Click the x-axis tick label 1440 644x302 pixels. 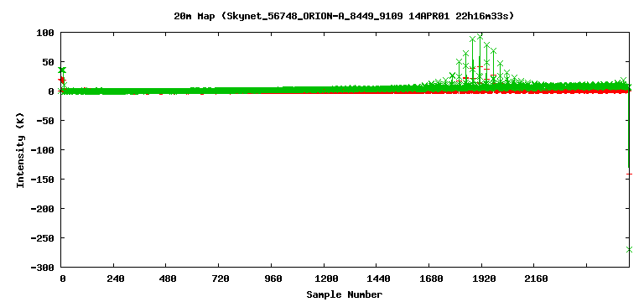coord(379,279)
